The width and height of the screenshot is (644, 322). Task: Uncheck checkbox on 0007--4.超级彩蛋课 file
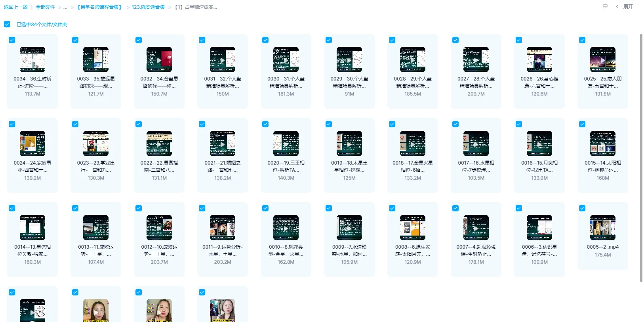click(455, 208)
